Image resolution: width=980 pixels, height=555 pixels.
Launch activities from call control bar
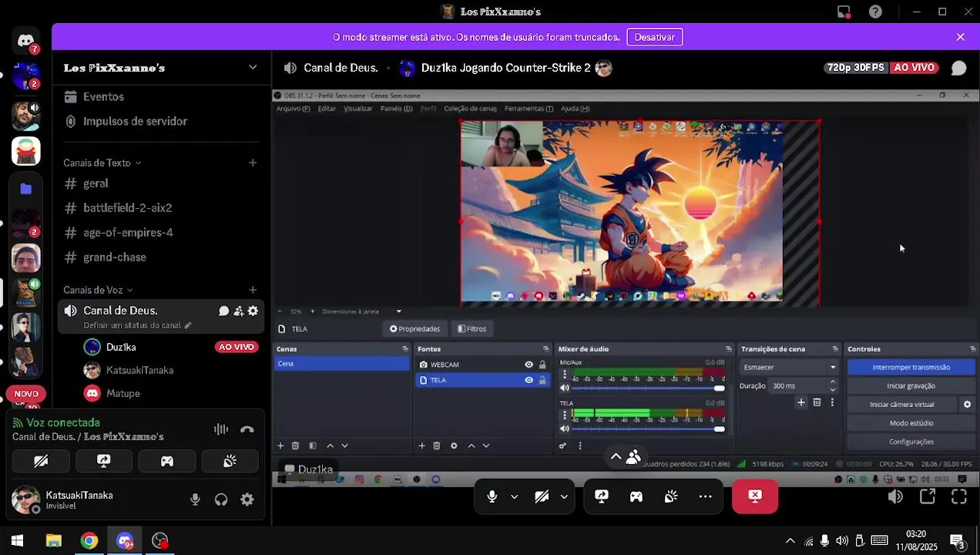click(x=636, y=497)
